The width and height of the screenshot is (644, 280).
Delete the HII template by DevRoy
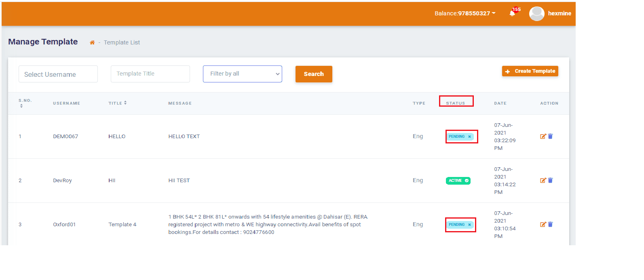point(550,181)
